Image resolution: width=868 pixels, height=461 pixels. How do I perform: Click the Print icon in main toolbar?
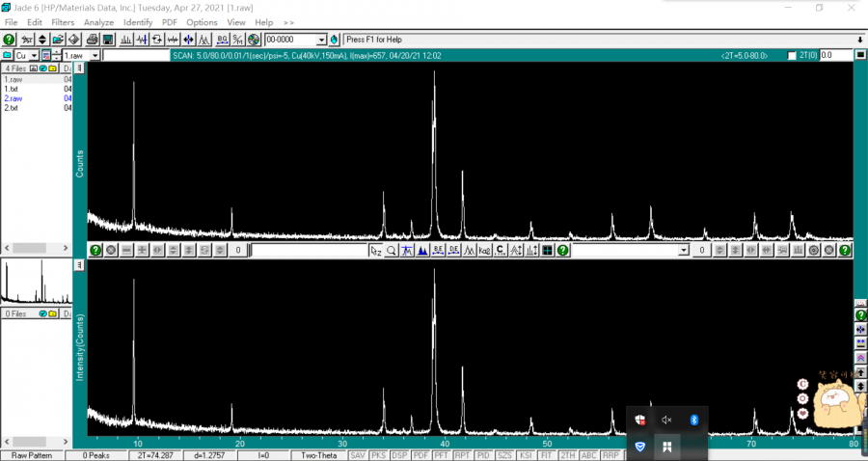[92, 40]
